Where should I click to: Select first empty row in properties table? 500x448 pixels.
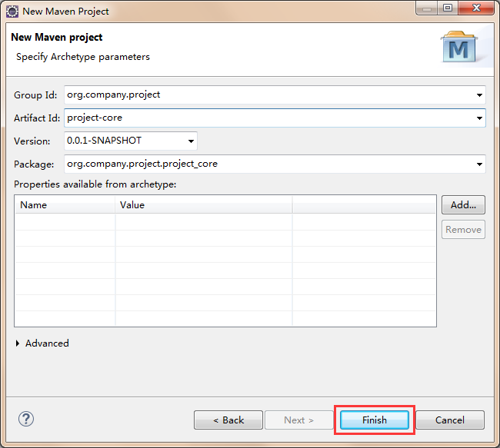click(154, 222)
